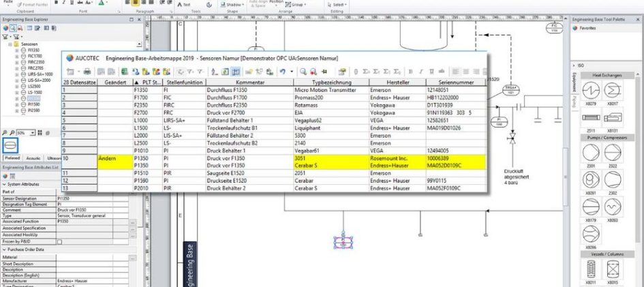Collapse the Purchase Order Data section
The height and width of the screenshot is (287, 644).
[x=5, y=250]
